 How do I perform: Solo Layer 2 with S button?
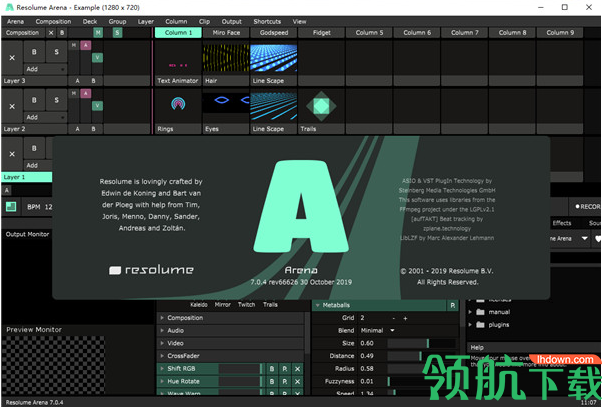[56, 100]
